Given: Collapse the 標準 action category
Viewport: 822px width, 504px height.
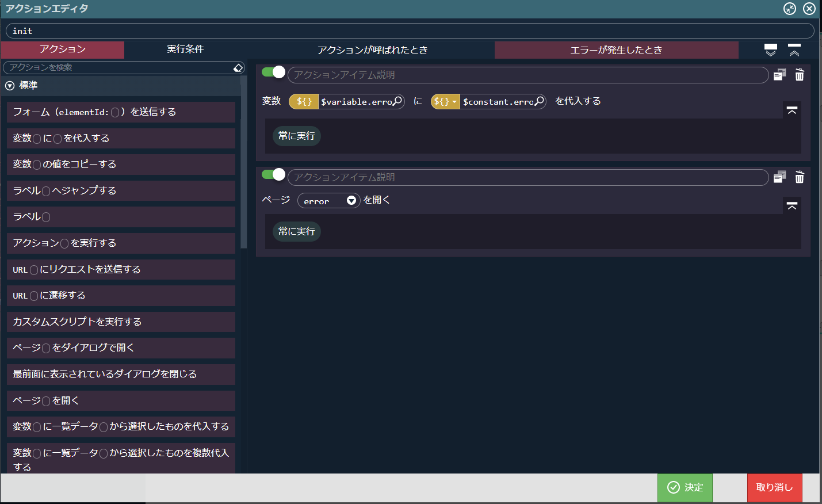Looking at the screenshot, I should point(10,86).
